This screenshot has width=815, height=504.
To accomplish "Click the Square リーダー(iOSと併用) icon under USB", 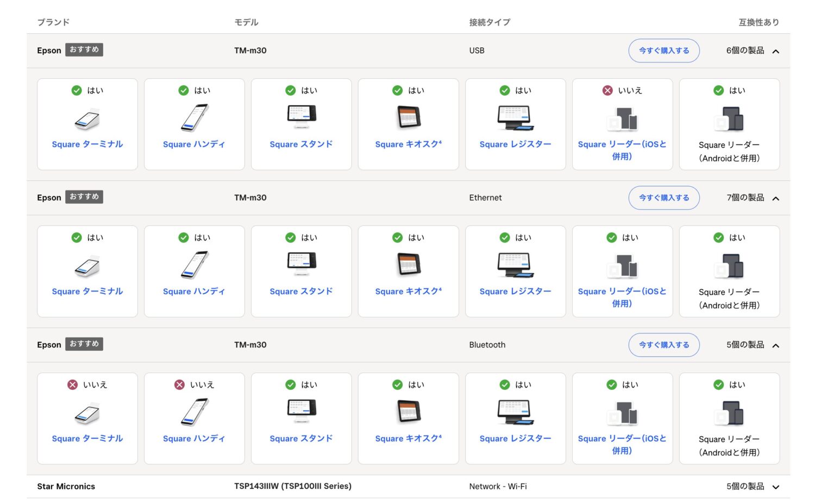I will click(x=622, y=118).
